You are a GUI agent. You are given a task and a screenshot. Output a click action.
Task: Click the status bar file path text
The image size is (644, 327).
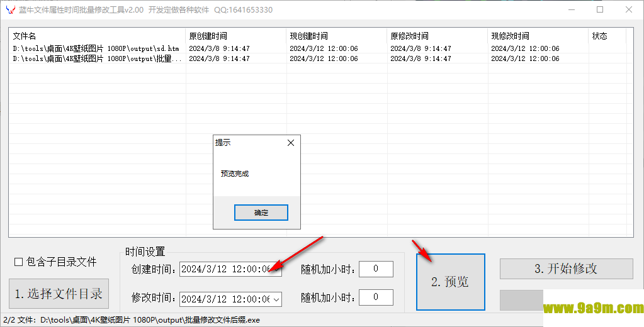click(132, 320)
